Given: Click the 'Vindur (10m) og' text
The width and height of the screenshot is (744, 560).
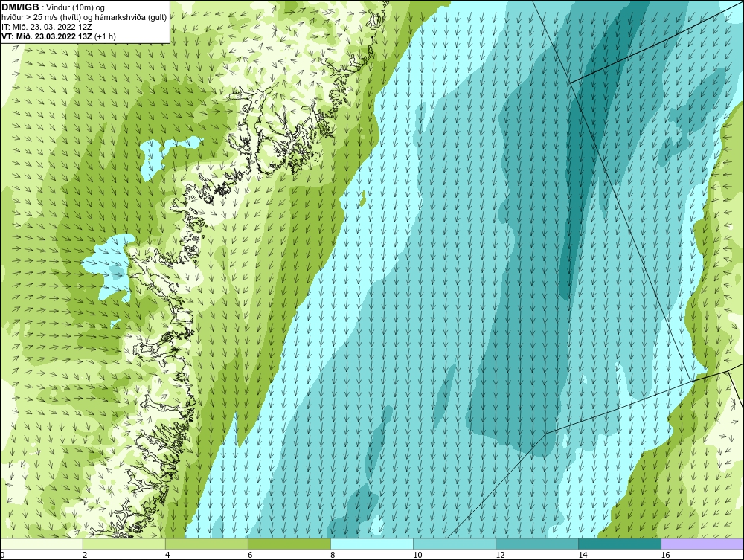Looking at the screenshot, I should point(76,8).
